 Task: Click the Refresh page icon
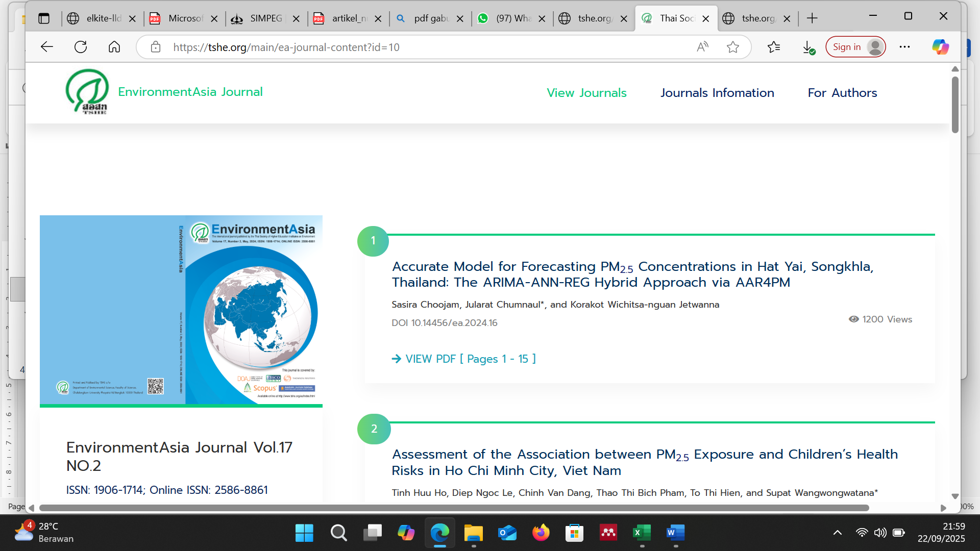point(81,47)
